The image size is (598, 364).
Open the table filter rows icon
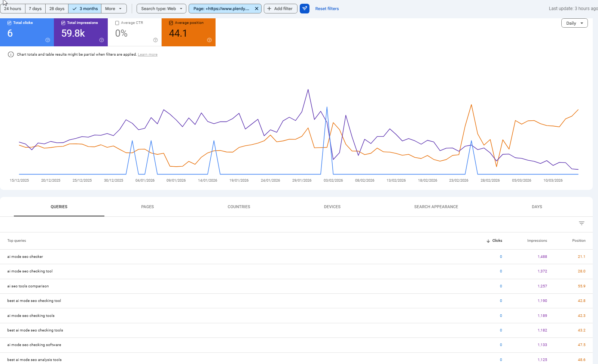[x=582, y=223]
